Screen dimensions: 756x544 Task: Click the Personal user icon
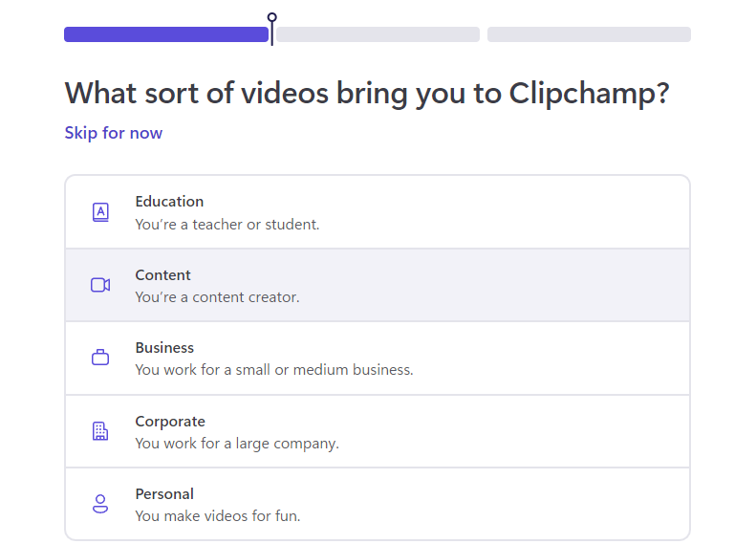[x=100, y=504]
